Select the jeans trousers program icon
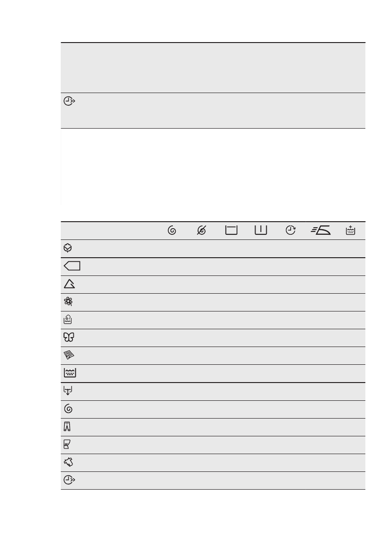The image size is (392, 557). pyautogui.click(x=67, y=426)
